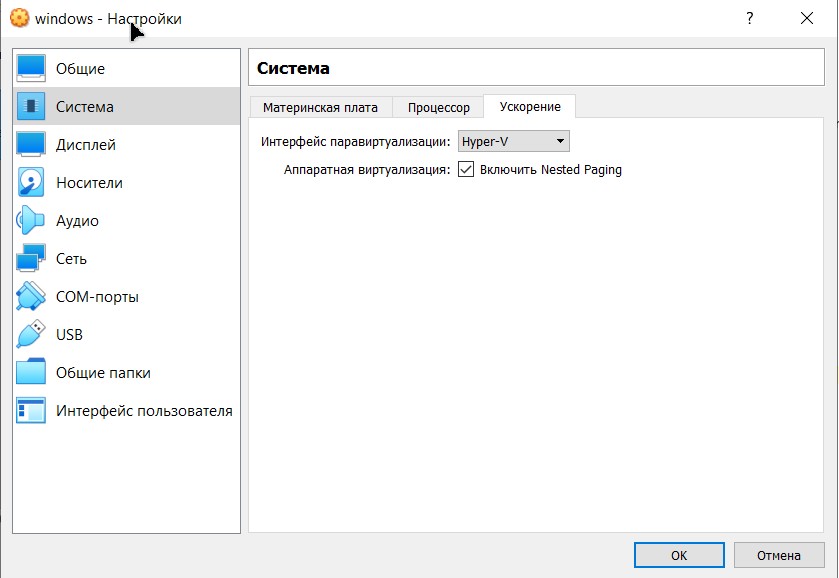
Task: Open the Общие settings label
Action: tap(80, 69)
